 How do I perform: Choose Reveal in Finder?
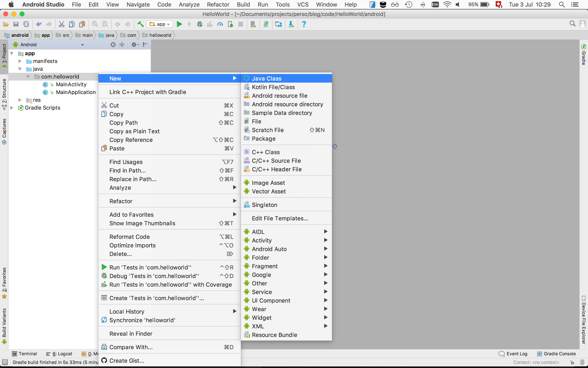169,334
